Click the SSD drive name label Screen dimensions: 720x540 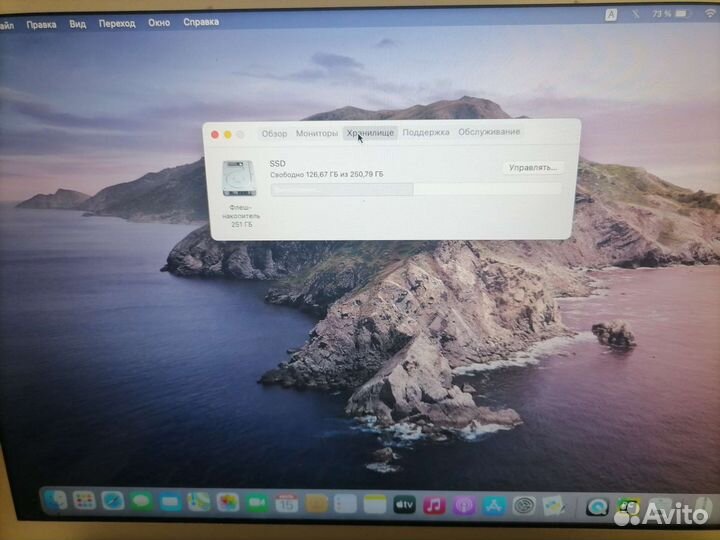click(x=277, y=163)
